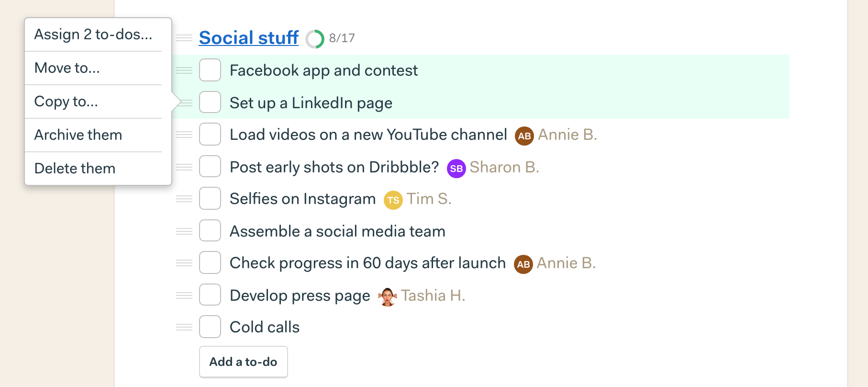Screen dimensions: 868x387
Task: Check off Set up a LinkedIn page
Action: coord(210,102)
